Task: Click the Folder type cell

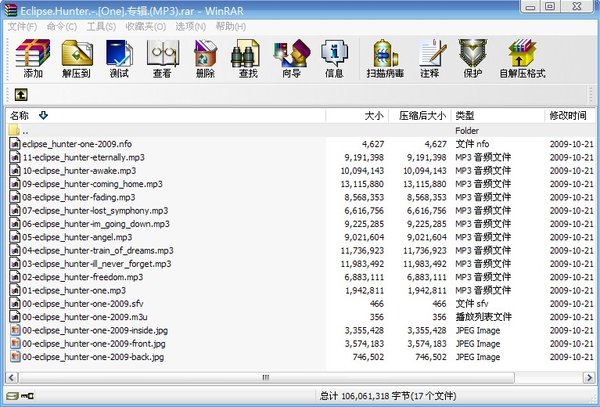Action: [x=467, y=130]
